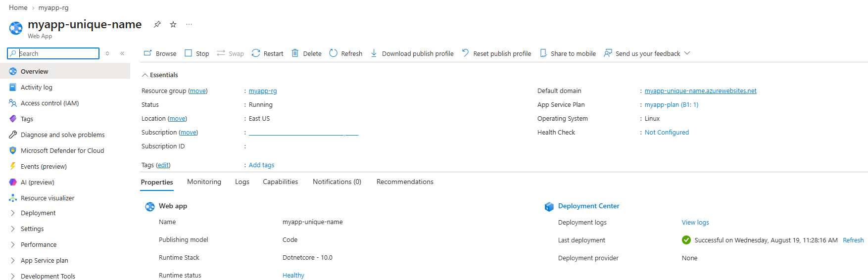Click Add tags link
The width and height of the screenshot is (868, 280).
(261, 165)
